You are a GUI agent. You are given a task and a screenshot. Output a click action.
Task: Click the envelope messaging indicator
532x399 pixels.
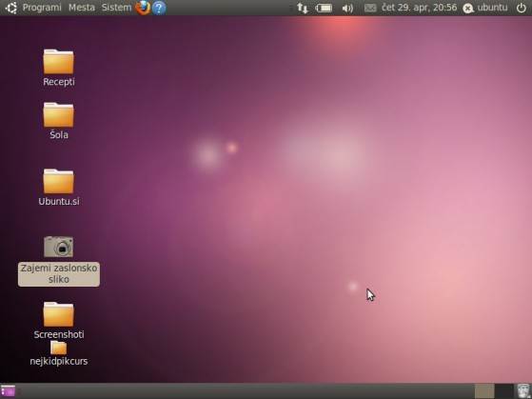coord(370,8)
